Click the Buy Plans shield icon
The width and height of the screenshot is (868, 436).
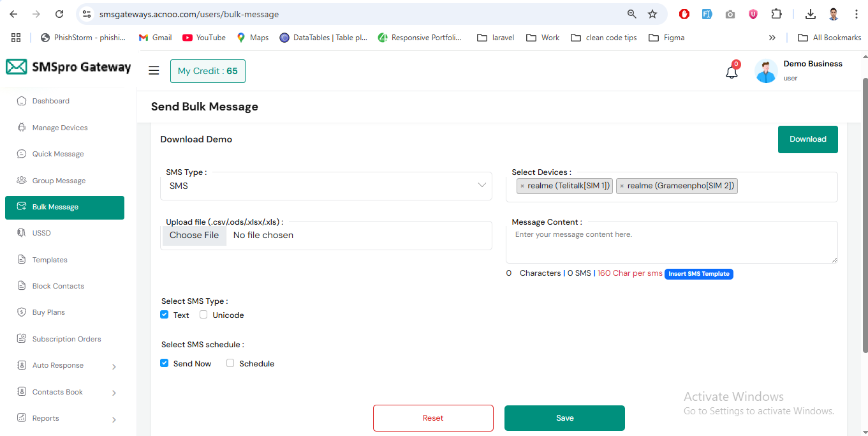pyautogui.click(x=22, y=312)
